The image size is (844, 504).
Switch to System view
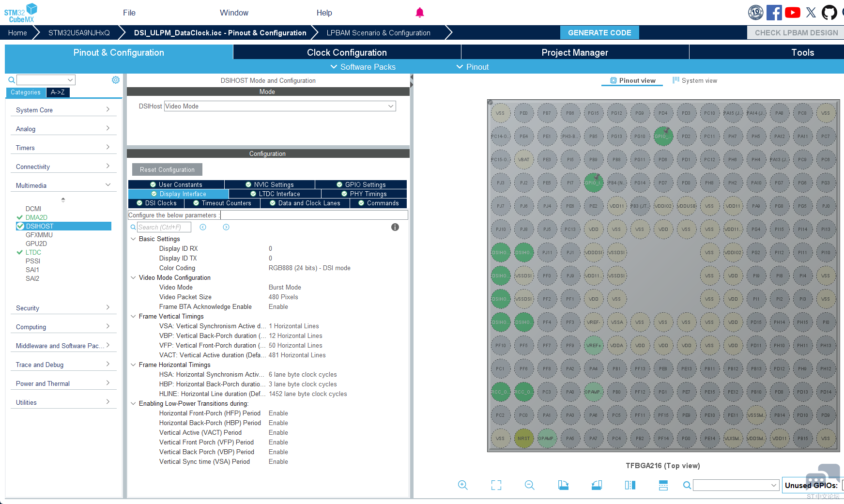(x=695, y=80)
